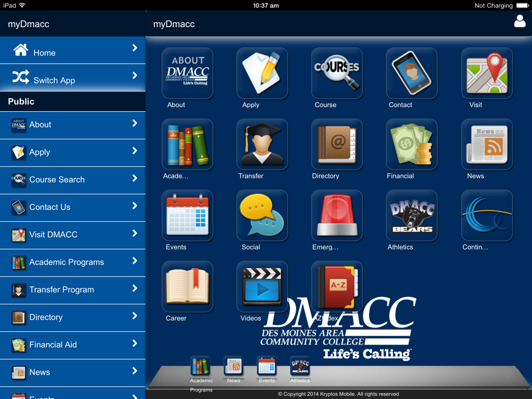Tap the Switch App shuffle icon
The height and width of the screenshot is (399, 532).
[21, 77]
